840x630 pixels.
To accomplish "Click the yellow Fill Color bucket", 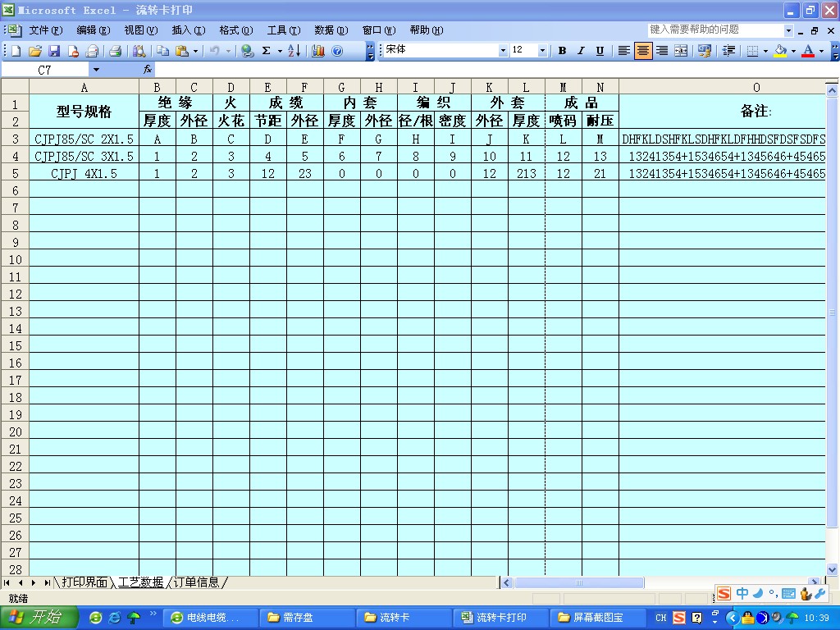I will (779, 51).
